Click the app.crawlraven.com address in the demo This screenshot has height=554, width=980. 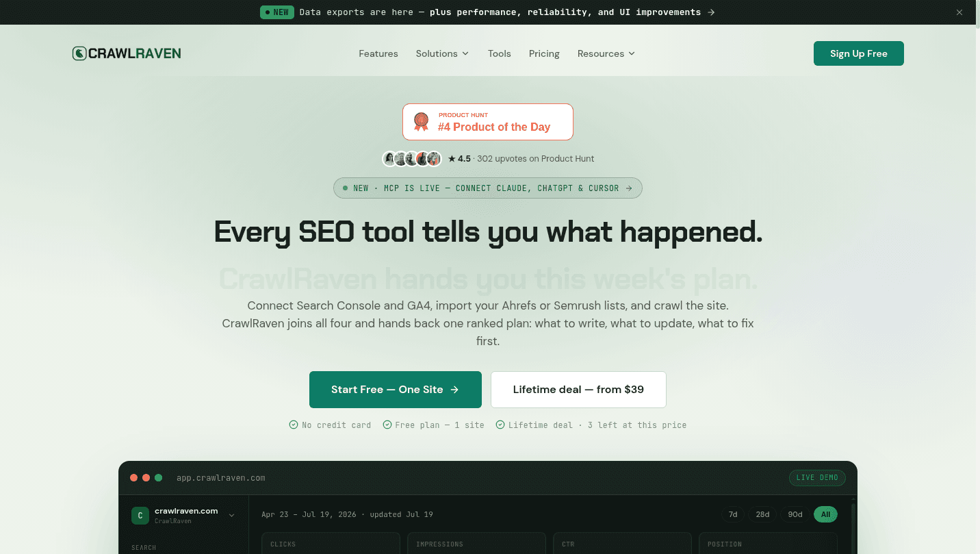[x=221, y=478]
